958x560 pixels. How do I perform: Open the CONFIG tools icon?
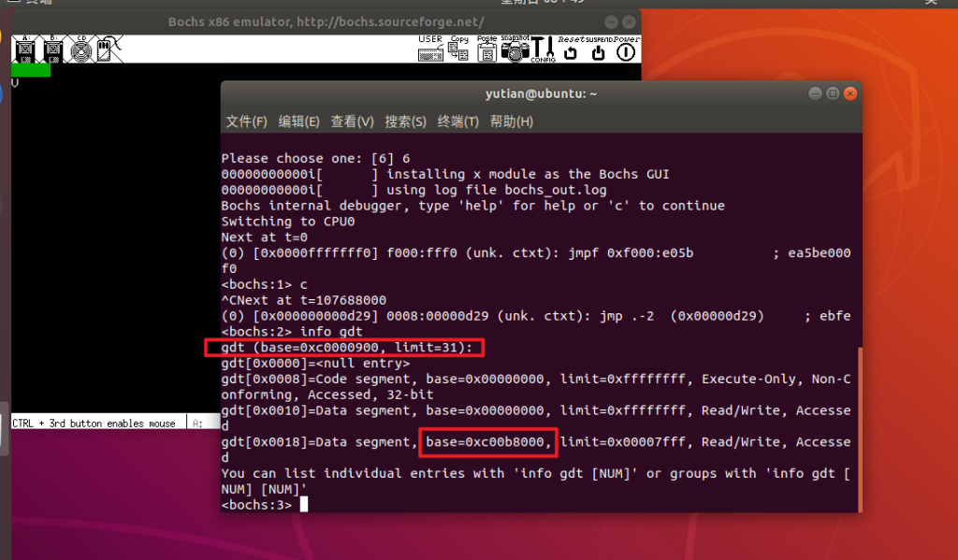point(543,49)
